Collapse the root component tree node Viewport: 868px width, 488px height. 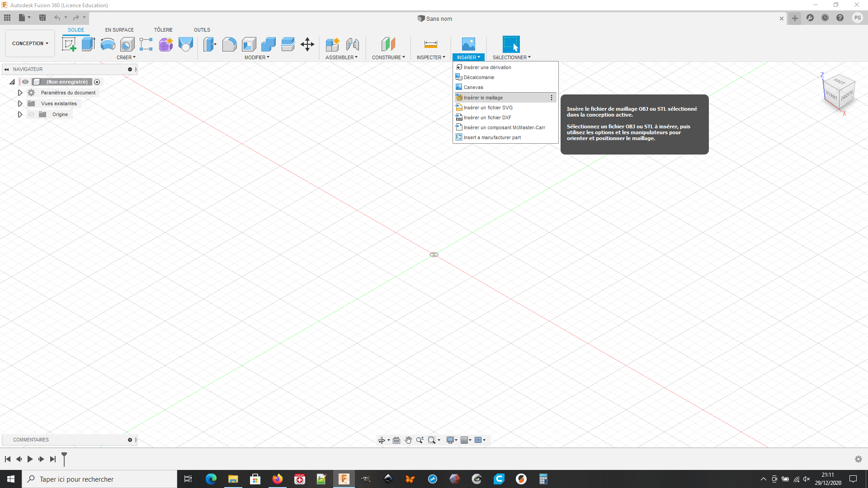tap(12, 82)
